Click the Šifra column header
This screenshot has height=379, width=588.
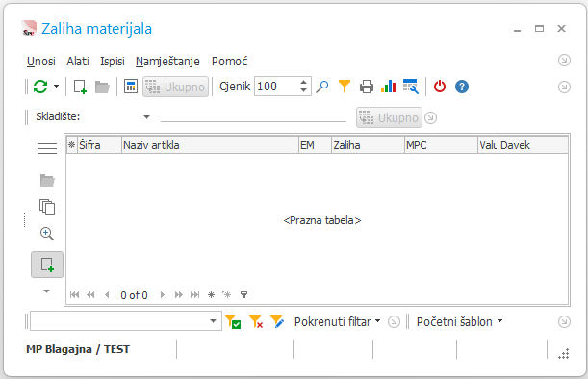coord(99,145)
